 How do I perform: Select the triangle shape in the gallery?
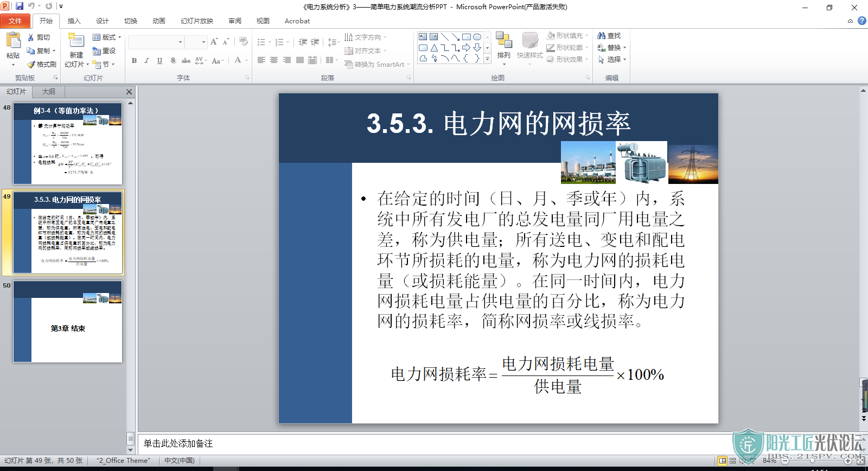point(434,48)
